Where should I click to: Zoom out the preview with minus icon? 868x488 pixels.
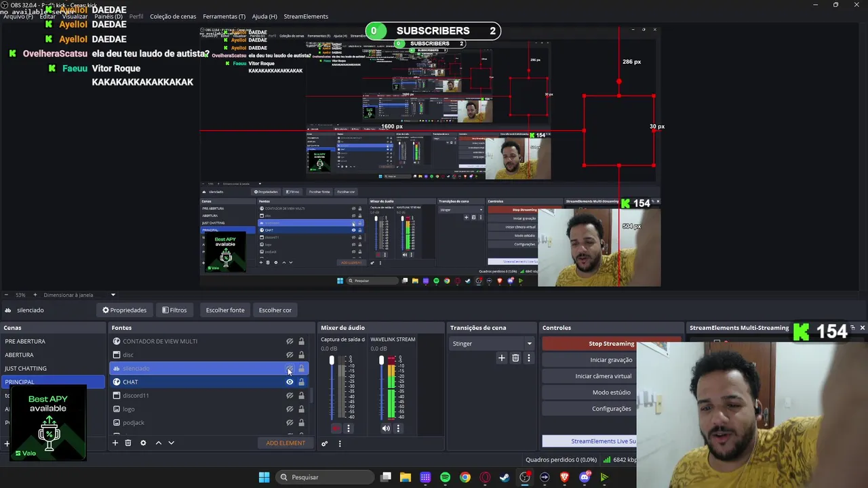[6, 295]
